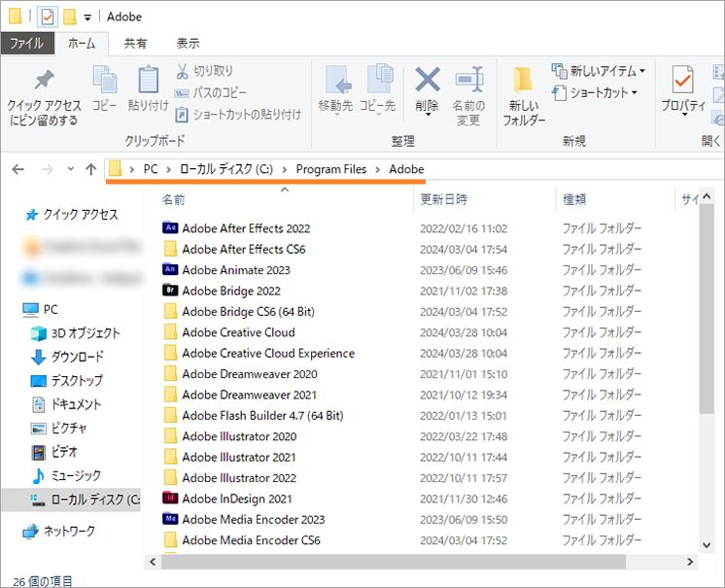This screenshot has height=588, width=725.
Task: Select Local Disk (ローカル ディスク) in sidebar
Action: tap(71, 500)
